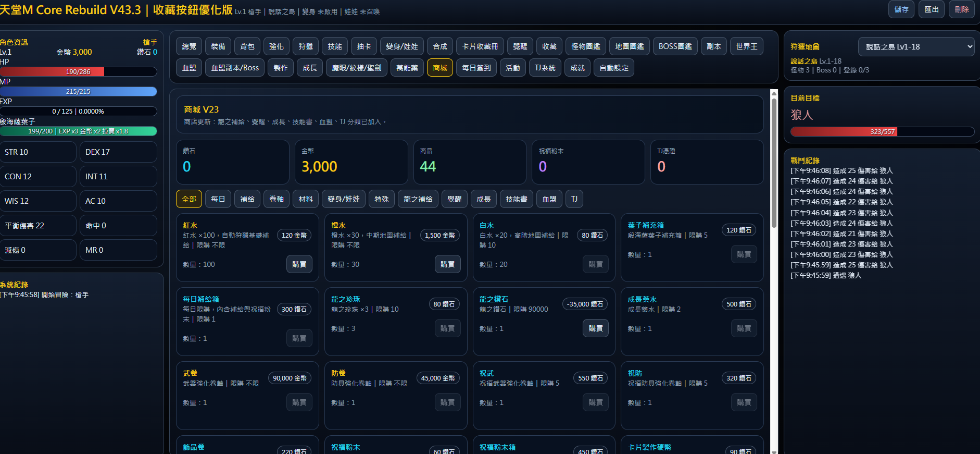Switch to the 裝備 equipment tab
This screenshot has width=980, height=454.
(218, 46)
